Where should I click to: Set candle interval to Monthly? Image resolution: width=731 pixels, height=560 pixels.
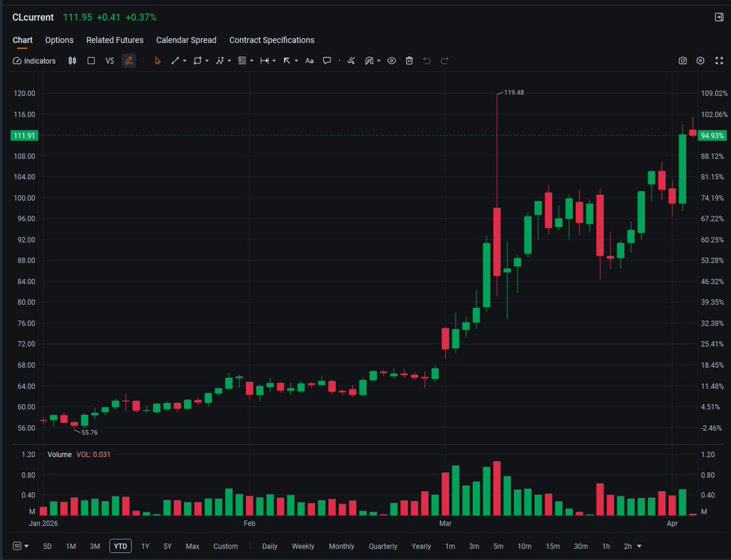tap(341, 546)
